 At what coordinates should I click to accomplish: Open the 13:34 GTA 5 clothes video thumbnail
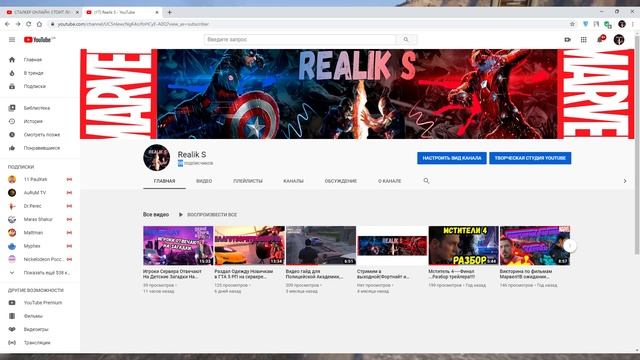[x=249, y=246]
